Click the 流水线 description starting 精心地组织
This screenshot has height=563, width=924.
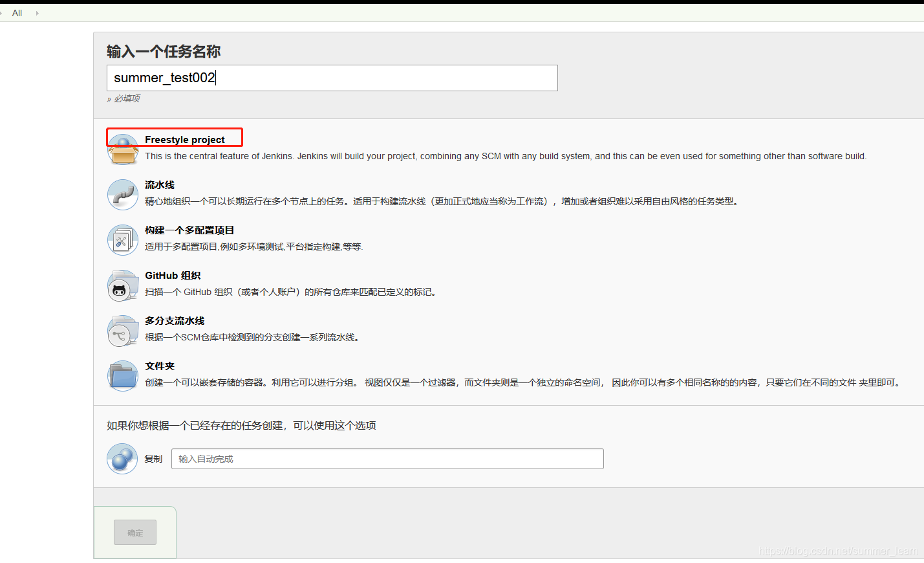coord(442,201)
